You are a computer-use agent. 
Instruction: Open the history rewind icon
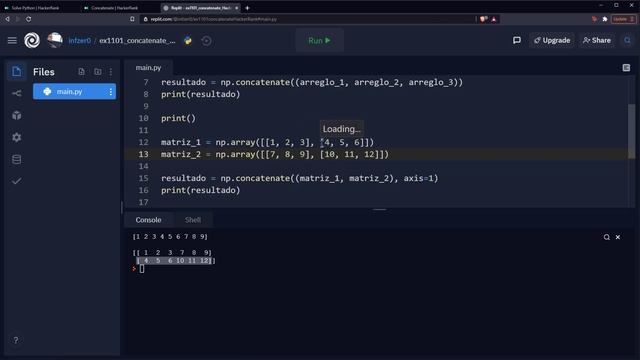(207, 40)
